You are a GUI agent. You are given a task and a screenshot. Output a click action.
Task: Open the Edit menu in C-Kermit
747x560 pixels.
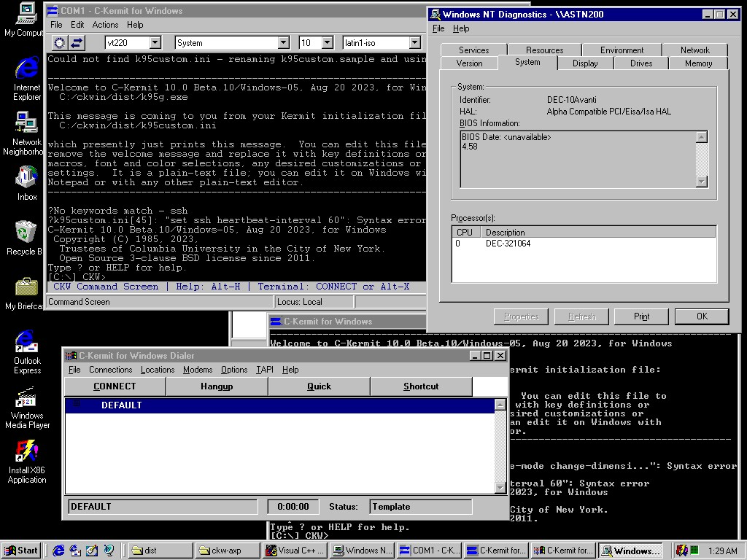tap(77, 25)
